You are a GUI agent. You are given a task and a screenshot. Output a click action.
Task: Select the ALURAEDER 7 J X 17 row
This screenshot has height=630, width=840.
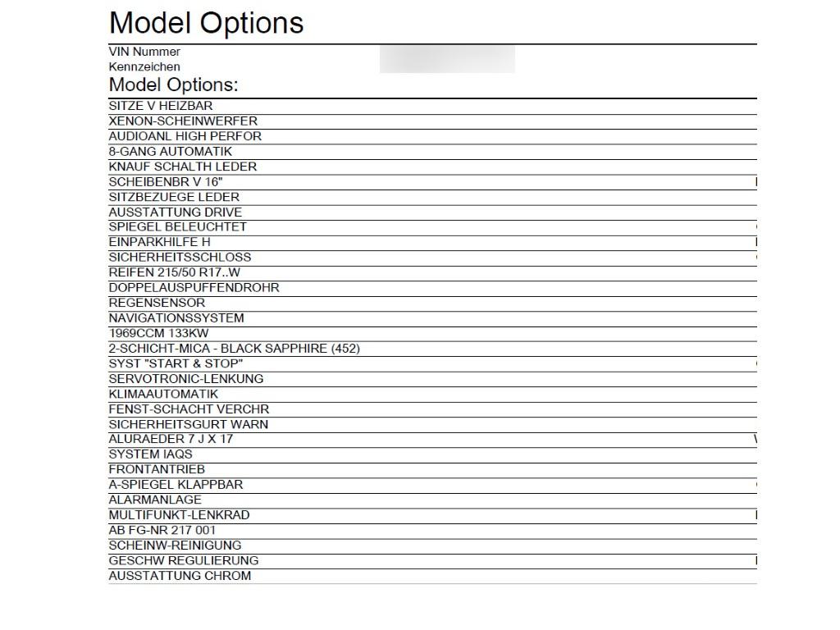click(x=433, y=440)
